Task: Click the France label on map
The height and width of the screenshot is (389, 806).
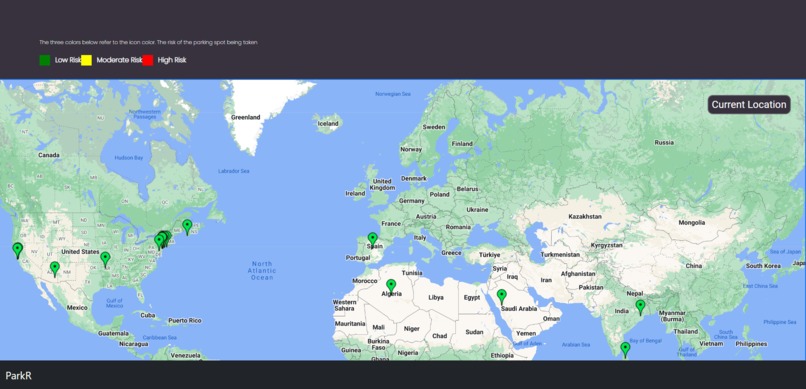Action: [391, 224]
